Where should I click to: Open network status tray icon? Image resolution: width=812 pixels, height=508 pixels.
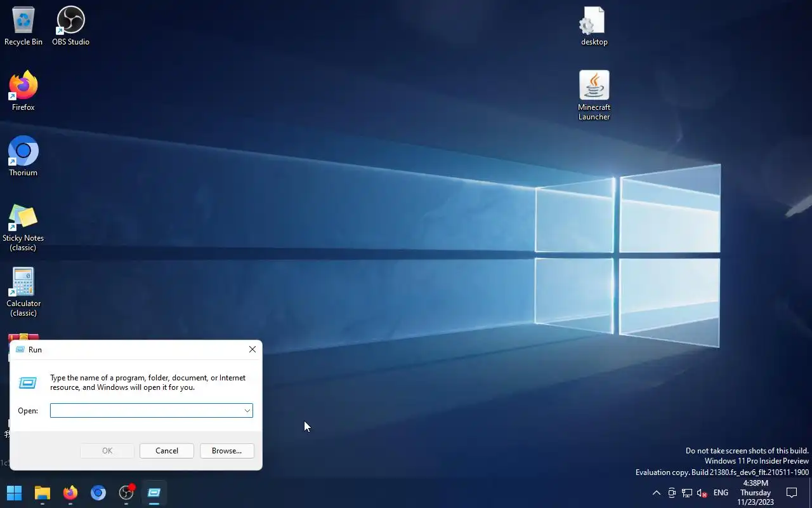tap(687, 493)
